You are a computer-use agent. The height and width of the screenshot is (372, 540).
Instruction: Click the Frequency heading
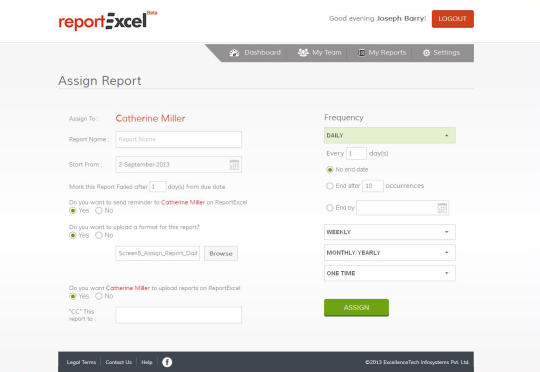[344, 118]
